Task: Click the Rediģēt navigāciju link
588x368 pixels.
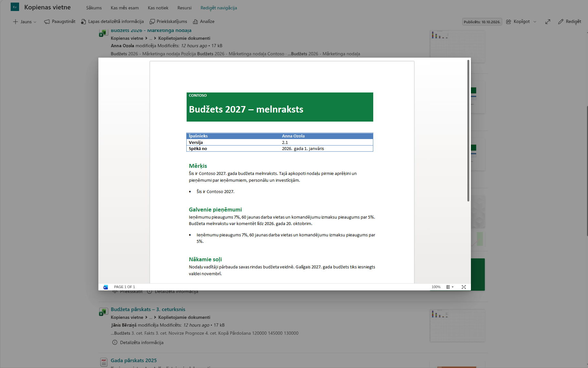Action: 219,8
